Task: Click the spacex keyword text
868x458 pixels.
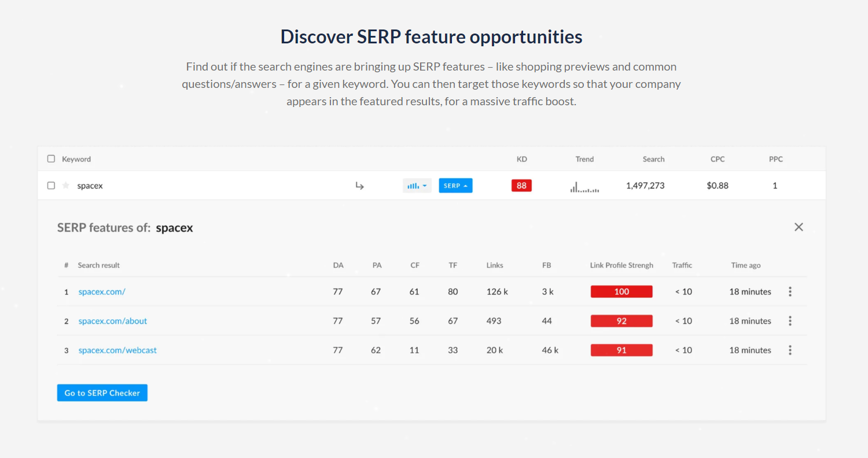Action: pos(90,186)
